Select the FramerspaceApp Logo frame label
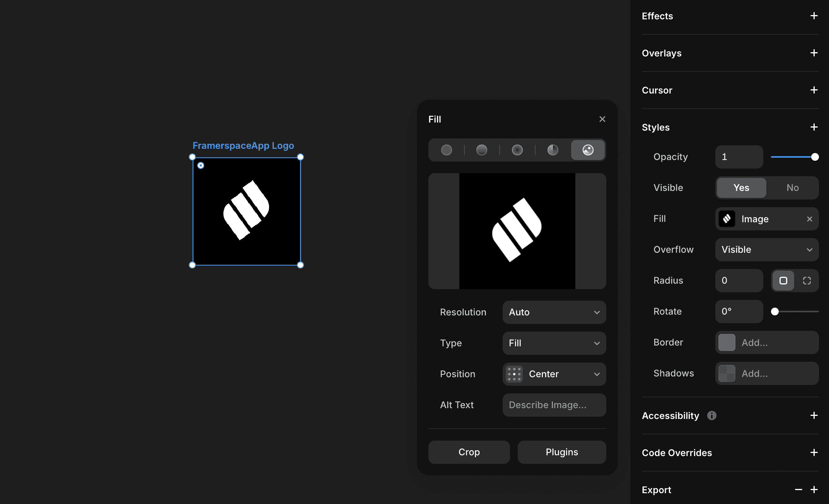829x504 pixels. [x=243, y=146]
